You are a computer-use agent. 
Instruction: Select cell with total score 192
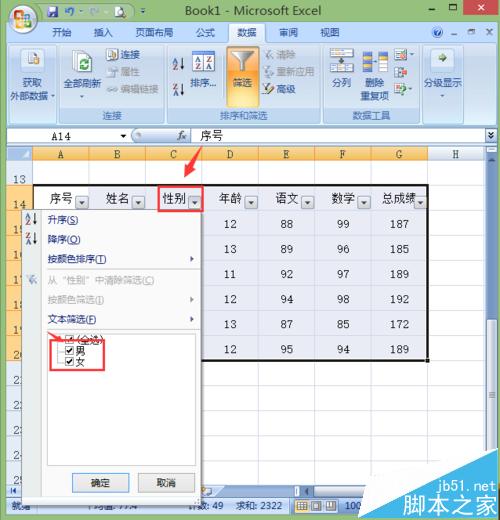coord(399,299)
